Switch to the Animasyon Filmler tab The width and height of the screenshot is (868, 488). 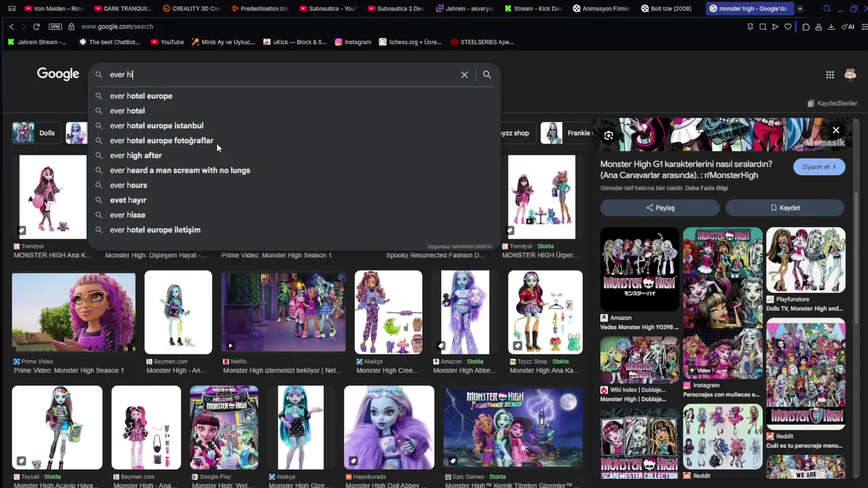(602, 9)
